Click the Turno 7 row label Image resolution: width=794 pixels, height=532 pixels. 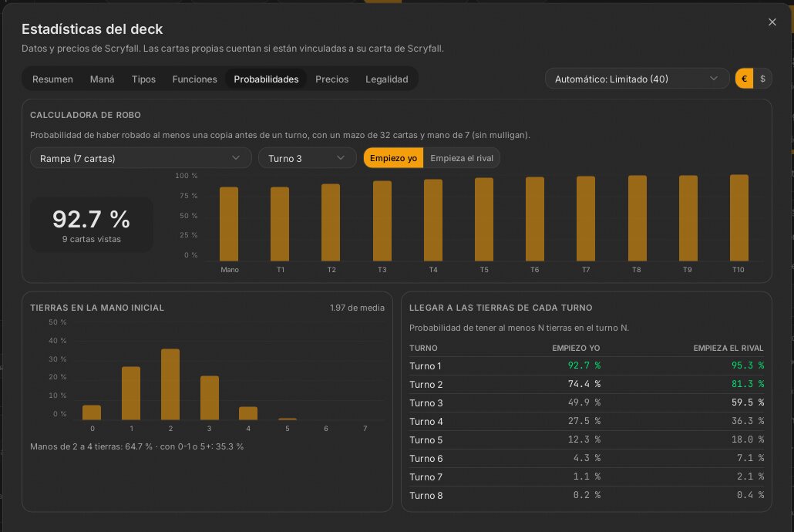[x=426, y=476]
